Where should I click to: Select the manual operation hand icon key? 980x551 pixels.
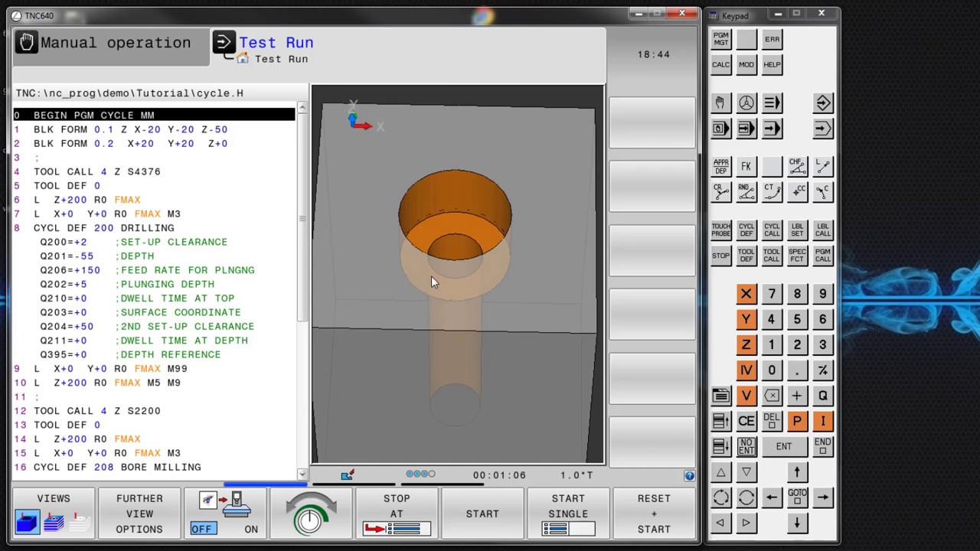click(x=720, y=103)
